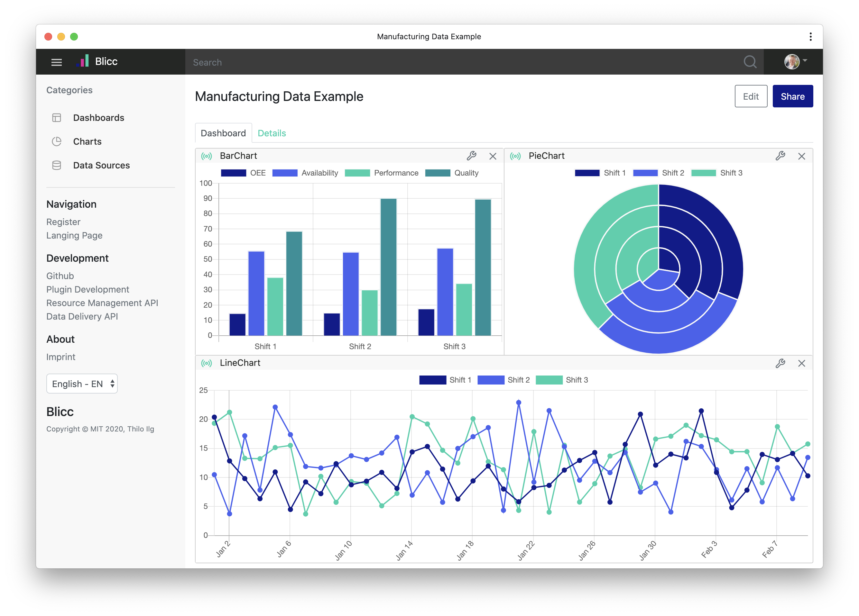Open BarChart settings wrench icon
This screenshot has width=859, height=616.
(472, 156)
